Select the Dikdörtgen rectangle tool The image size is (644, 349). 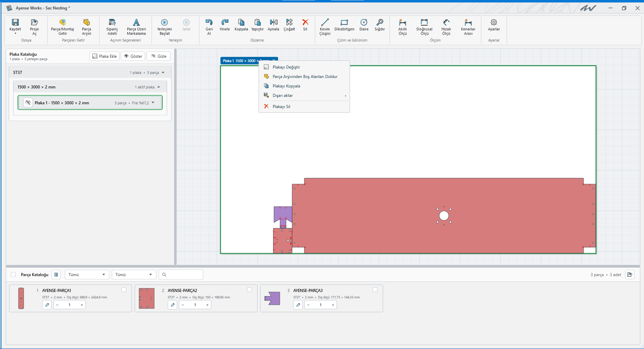[x=344, y=25]
